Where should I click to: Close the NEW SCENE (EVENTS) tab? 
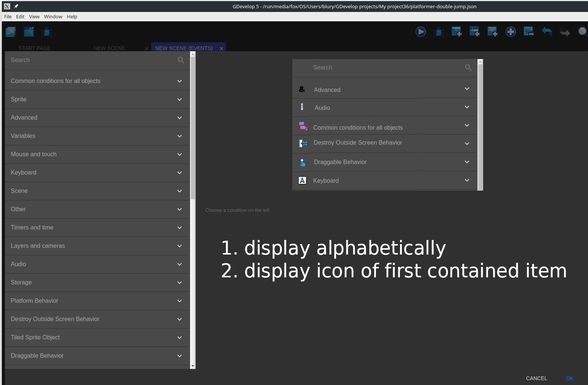[221, 49]
